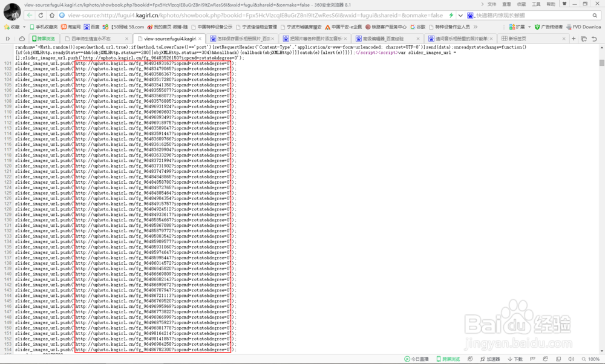Screen dimensions: 605x364
Task: Click the green lightning speed-mode icon
Action: (451, 16)
